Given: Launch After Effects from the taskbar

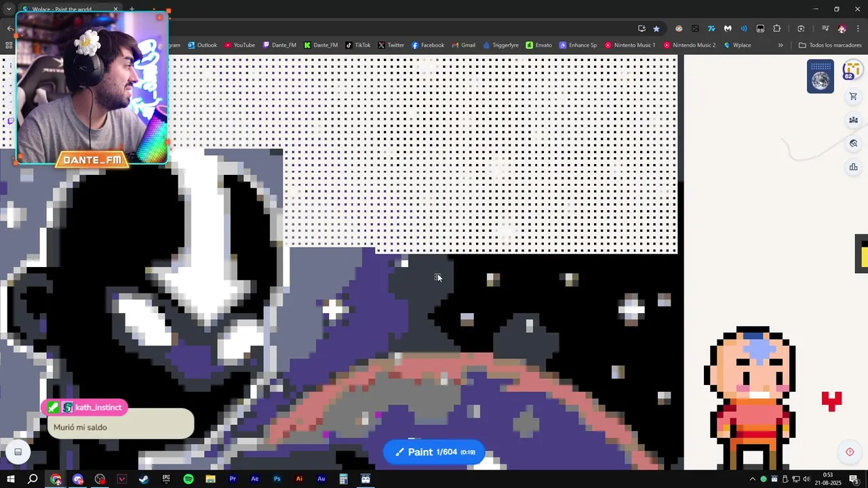Looking at the screenshot, I should point(255,479).
